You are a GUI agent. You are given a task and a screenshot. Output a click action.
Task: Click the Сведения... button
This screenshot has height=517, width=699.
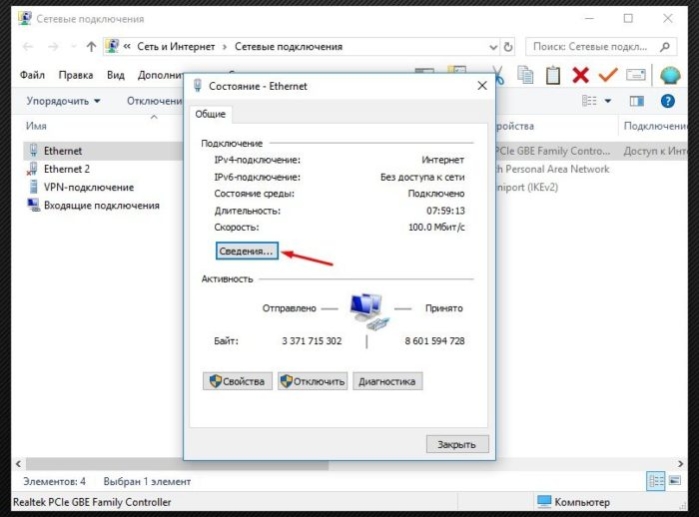247,251
